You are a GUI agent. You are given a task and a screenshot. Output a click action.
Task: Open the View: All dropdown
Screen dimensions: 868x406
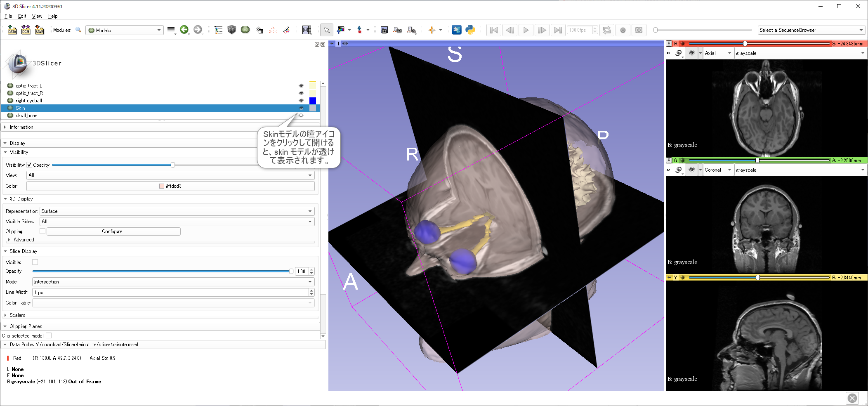point(170,175)
